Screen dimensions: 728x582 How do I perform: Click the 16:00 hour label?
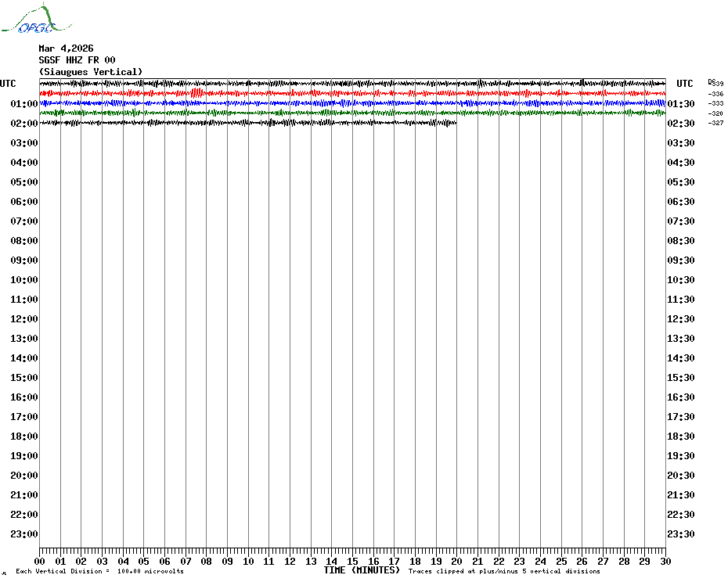[24, 397]
